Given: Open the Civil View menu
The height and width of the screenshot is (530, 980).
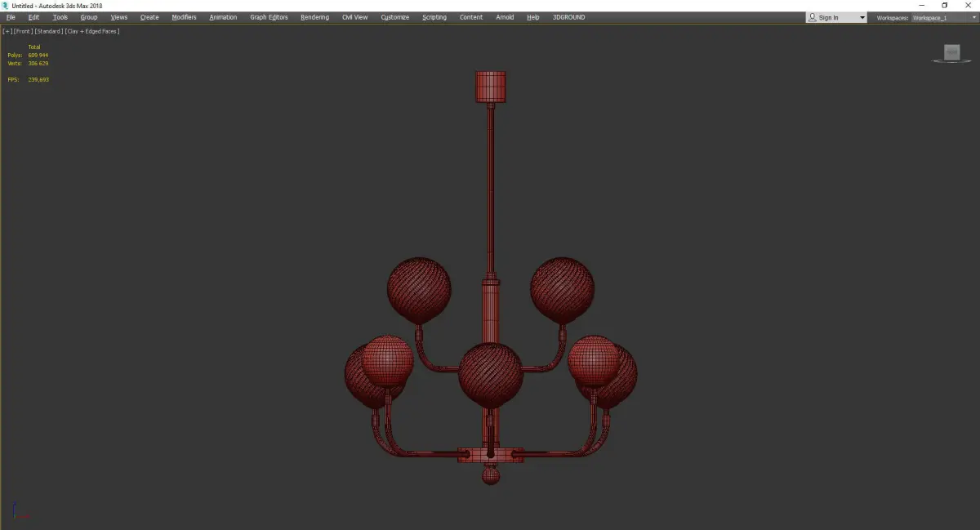Looking at the screenshot, I should pos(354,17).
